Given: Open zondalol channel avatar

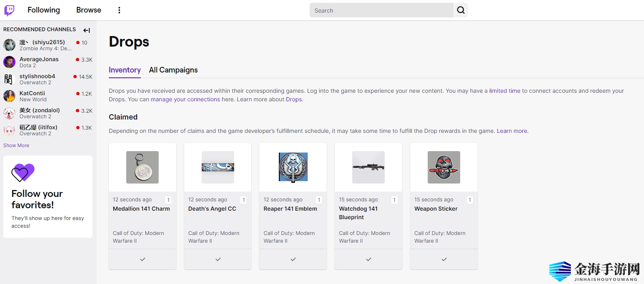Looking at the screenshot, I should point(9,113).
